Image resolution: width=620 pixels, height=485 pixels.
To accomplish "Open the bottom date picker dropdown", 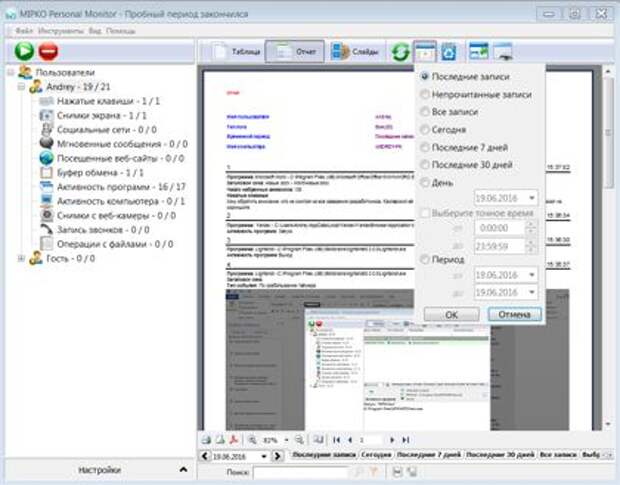I will tap(264, 457).
